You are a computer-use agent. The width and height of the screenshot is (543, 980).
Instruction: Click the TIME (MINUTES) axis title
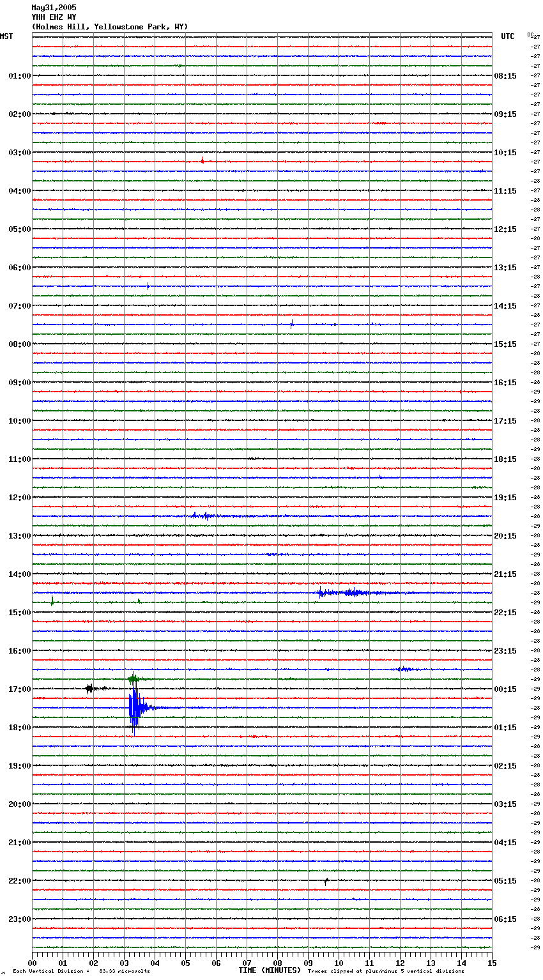[x=270, y=970]
